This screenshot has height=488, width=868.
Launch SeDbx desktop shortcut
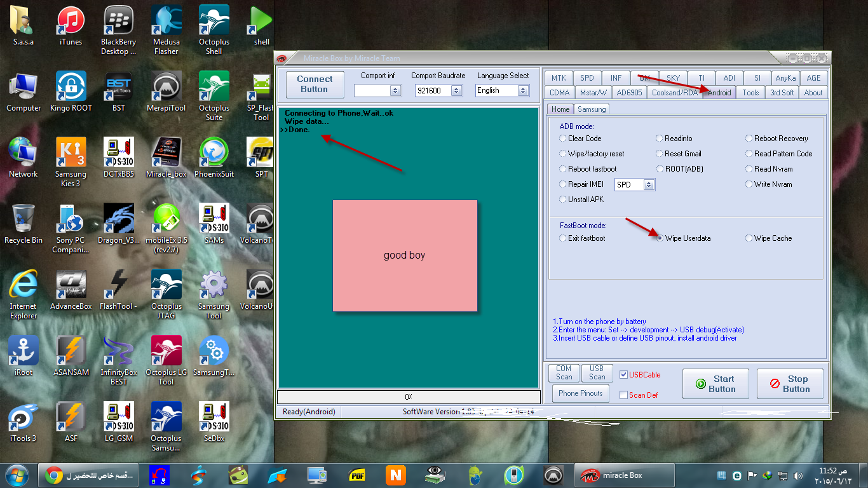pyautogui.click(x=214, y=422)
